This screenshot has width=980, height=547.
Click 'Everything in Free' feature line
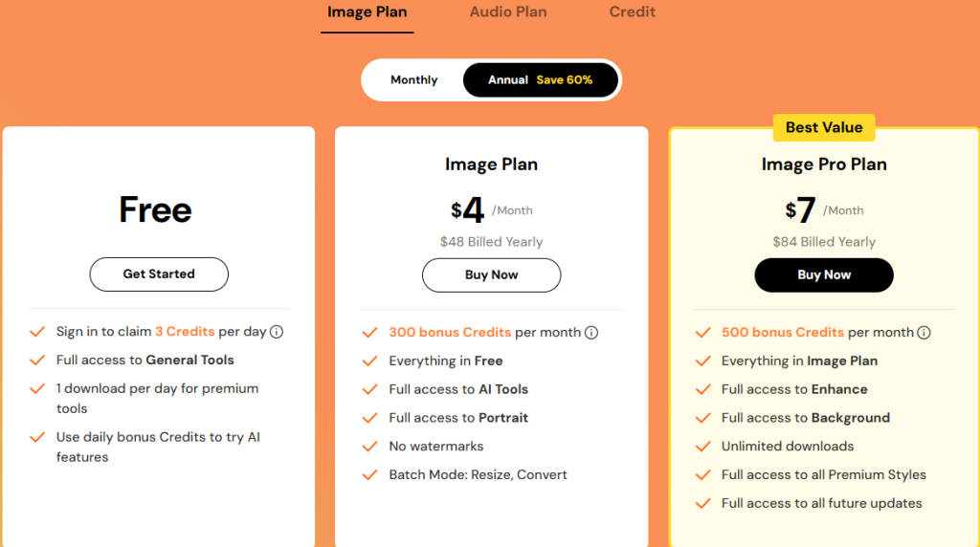click(x=446, y=361)
